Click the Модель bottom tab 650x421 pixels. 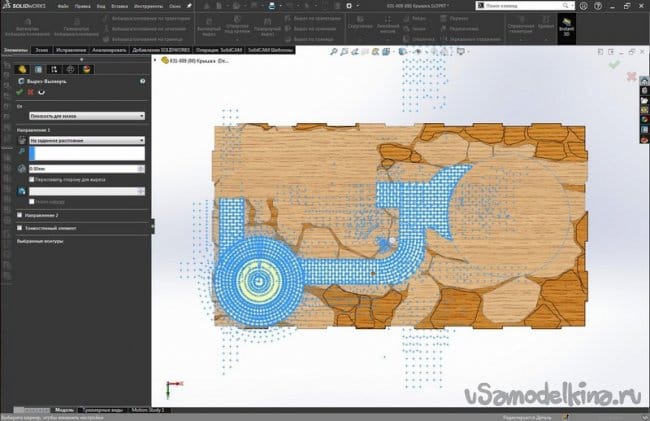[x=62, y=410]
